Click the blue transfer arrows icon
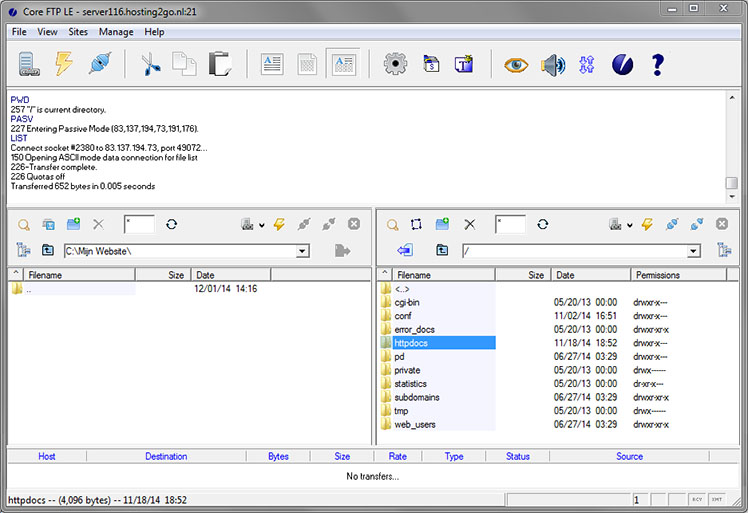 tap(587, 64)
